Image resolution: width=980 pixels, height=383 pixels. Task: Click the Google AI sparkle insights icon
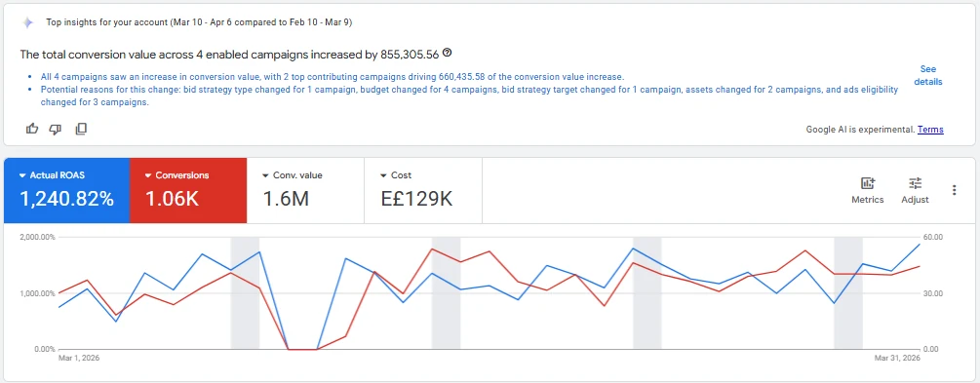tap(28, 22)
